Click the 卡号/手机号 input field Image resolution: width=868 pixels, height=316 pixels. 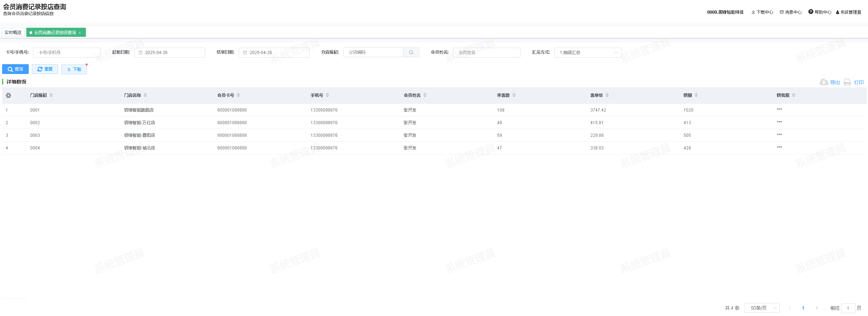pyautogui.click(x=67, y=53)
